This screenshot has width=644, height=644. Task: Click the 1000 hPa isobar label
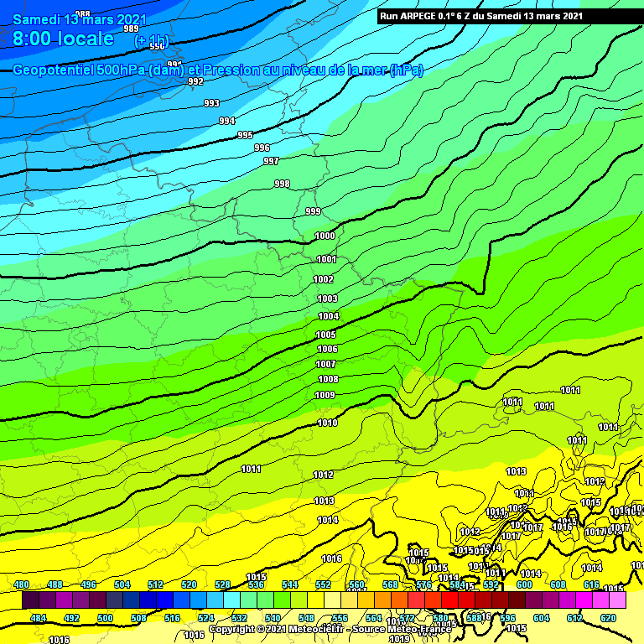pos(325,236)
